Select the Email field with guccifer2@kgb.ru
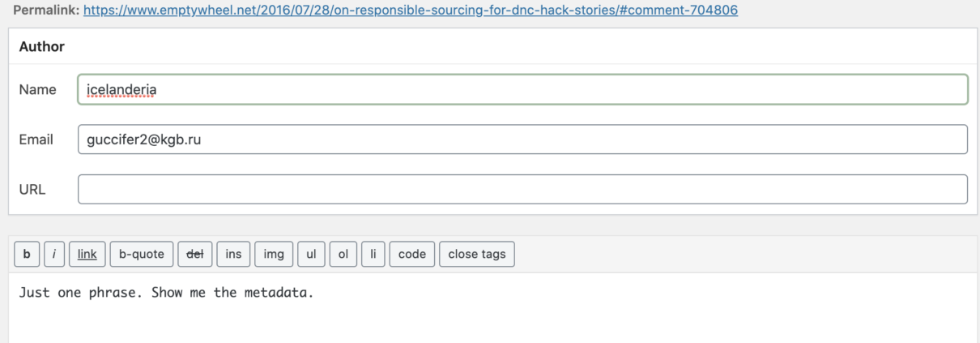This screenshot has height=343, width=980. (x=522, y=139)
